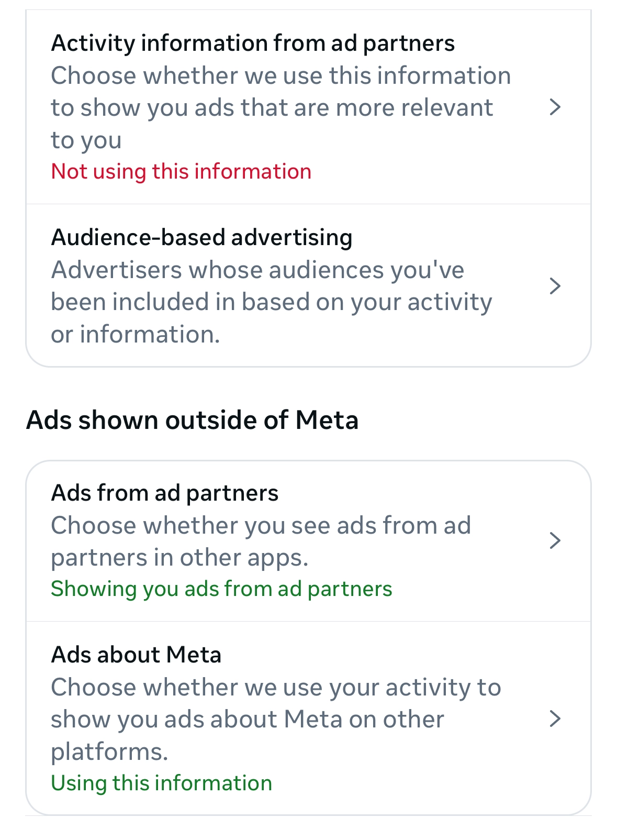Open the Ads from ad partners title
Screen dimensions: 617x840
(164, 493)
